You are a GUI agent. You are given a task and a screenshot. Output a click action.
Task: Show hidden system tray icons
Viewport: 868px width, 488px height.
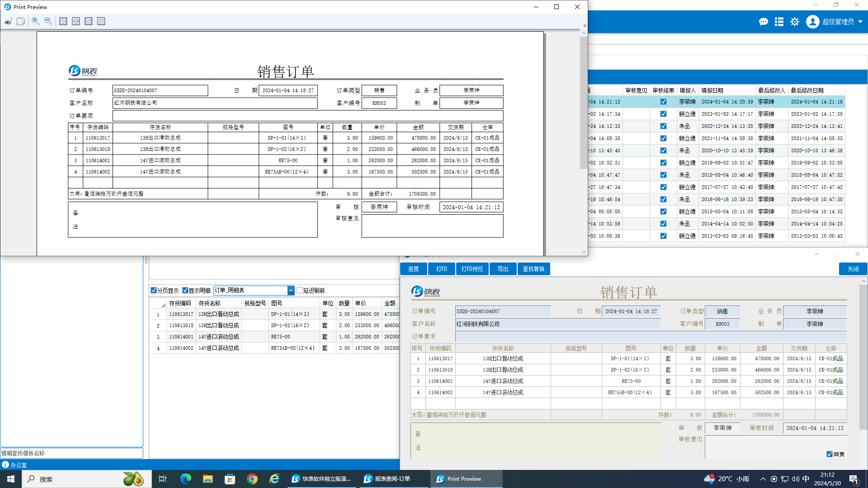click(763, 479)
